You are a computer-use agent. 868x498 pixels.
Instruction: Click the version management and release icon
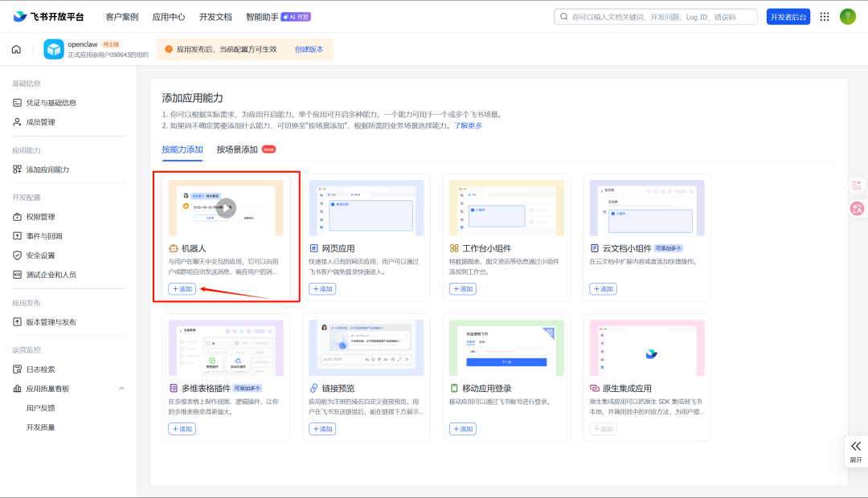[17, 322]
